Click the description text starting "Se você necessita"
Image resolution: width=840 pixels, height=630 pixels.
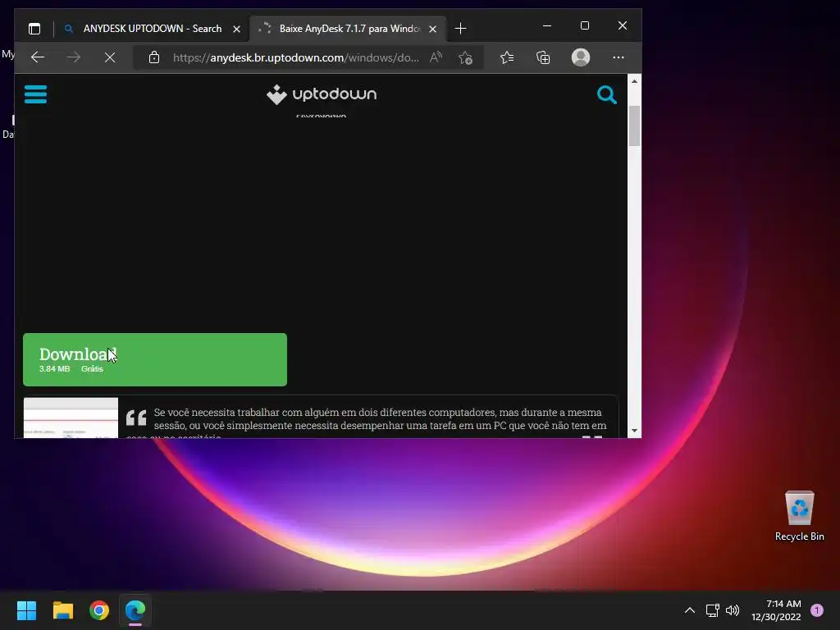pos(379,419)
